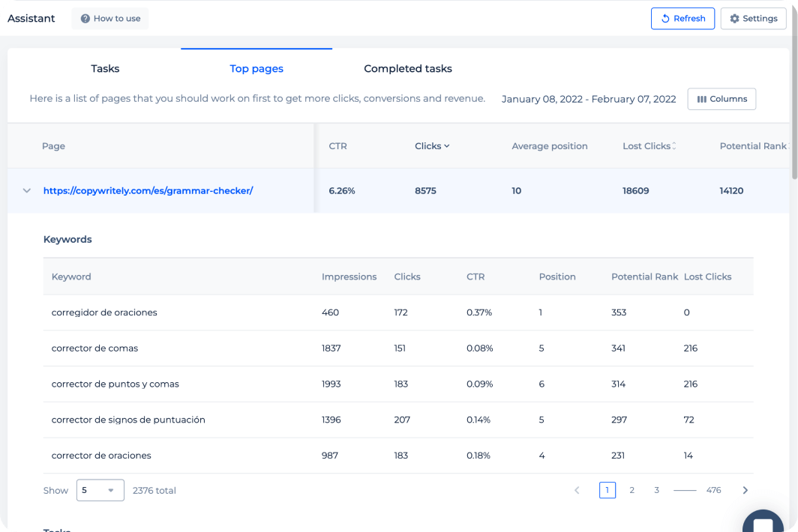The image size is (798, 532).
Task: Open the Settings button
Action: click(753, 18)
